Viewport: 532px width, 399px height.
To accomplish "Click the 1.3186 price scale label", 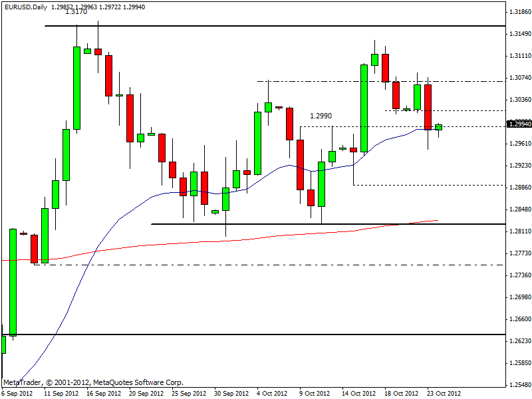I will [520, 13].
